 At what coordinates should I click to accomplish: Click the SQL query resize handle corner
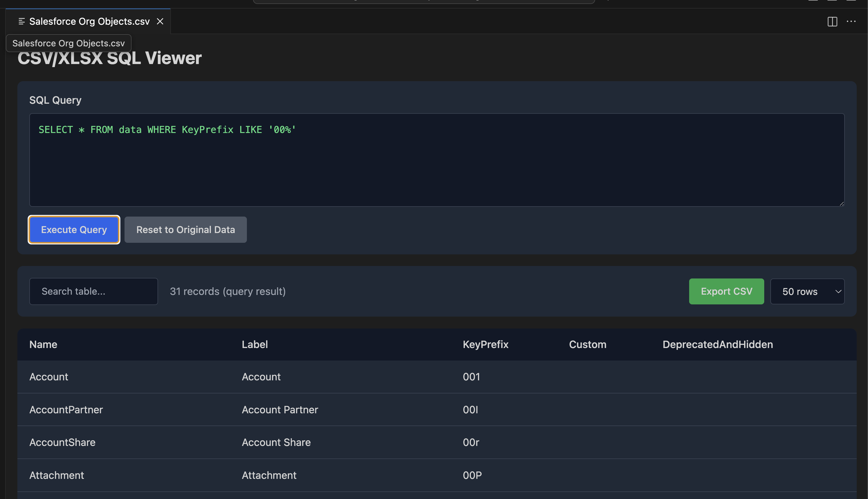coord(841,203)
